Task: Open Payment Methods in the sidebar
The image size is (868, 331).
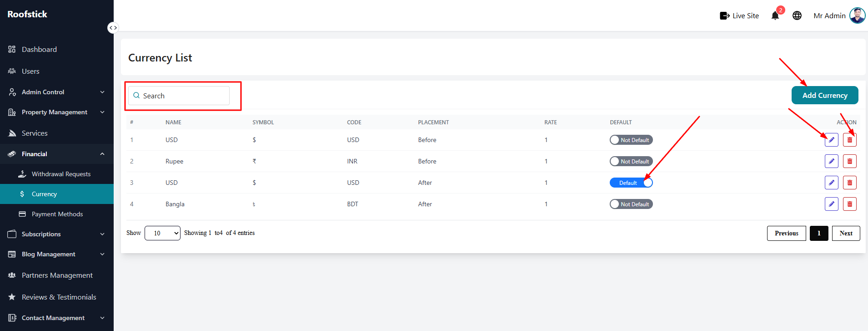Action: (57, 214)
